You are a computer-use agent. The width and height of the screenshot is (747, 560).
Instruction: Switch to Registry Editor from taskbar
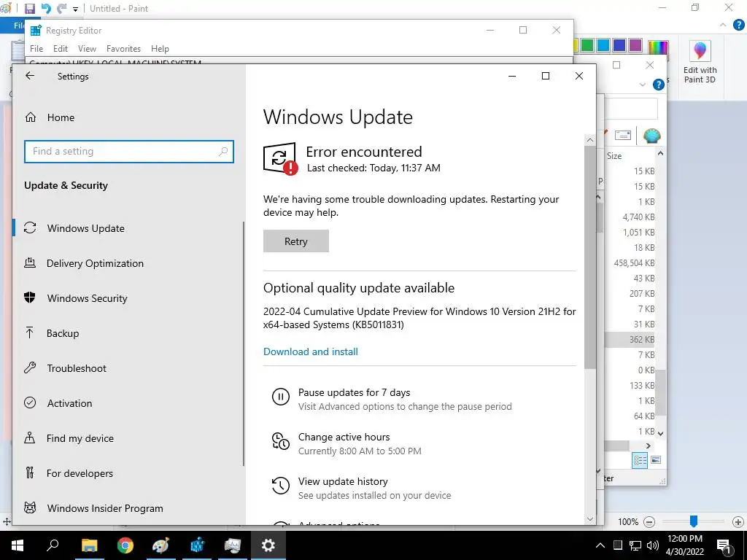(x=197, y=545)
